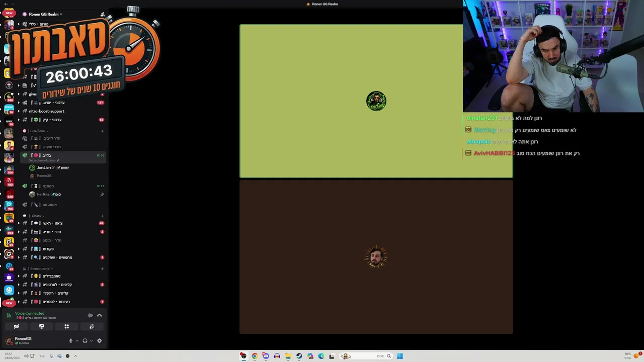This screenshot has height=362, width=644.
Task: Open server icon with 164 badge
Action: click(x=9, y=169)
